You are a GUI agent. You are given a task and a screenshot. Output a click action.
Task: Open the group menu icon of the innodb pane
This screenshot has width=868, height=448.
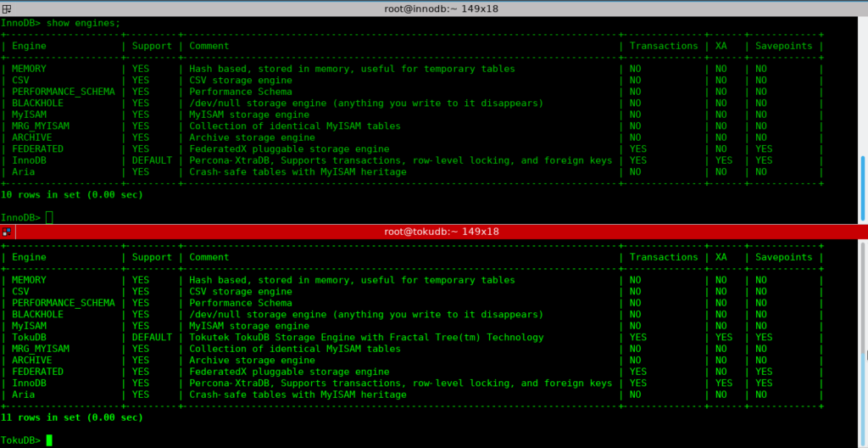click(x=7, y=8)
